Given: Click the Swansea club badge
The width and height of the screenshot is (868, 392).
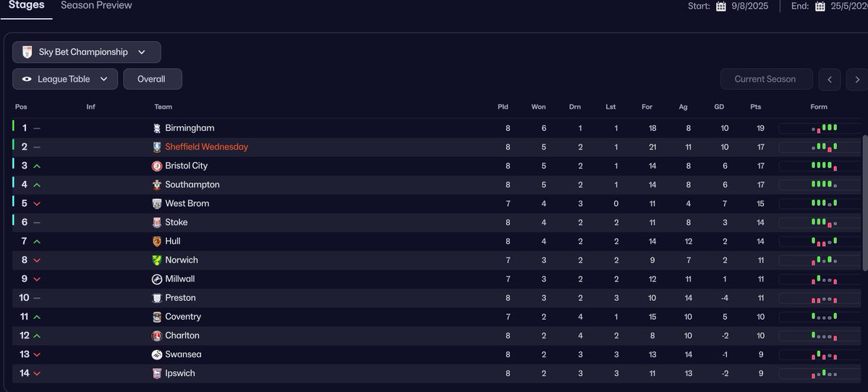Looking at the screenshot, I should [x=157, y=354].
